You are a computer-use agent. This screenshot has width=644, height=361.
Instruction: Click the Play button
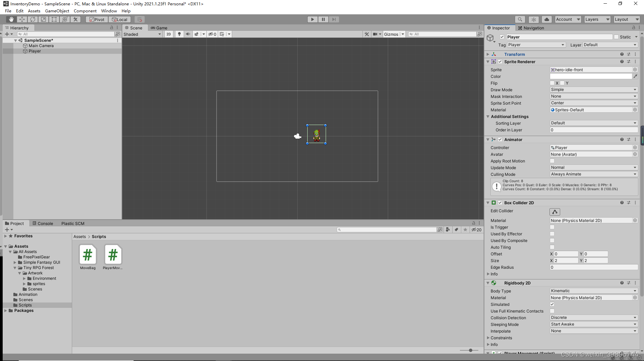click(x=312, y=19)
